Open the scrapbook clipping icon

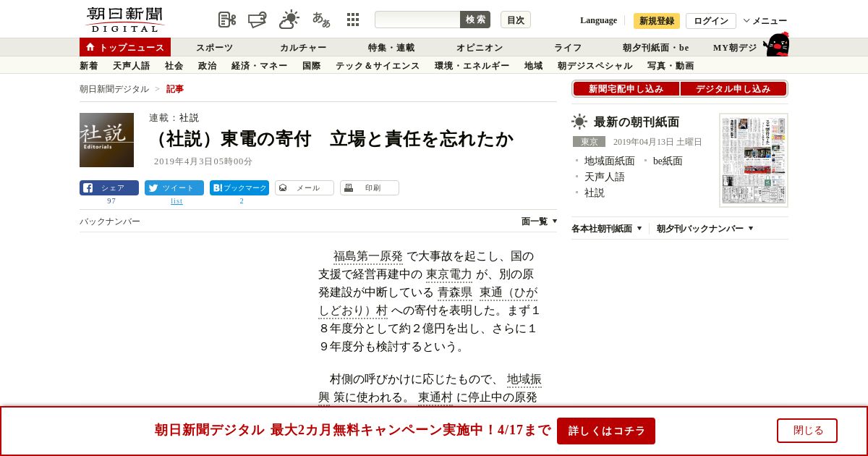227,20
